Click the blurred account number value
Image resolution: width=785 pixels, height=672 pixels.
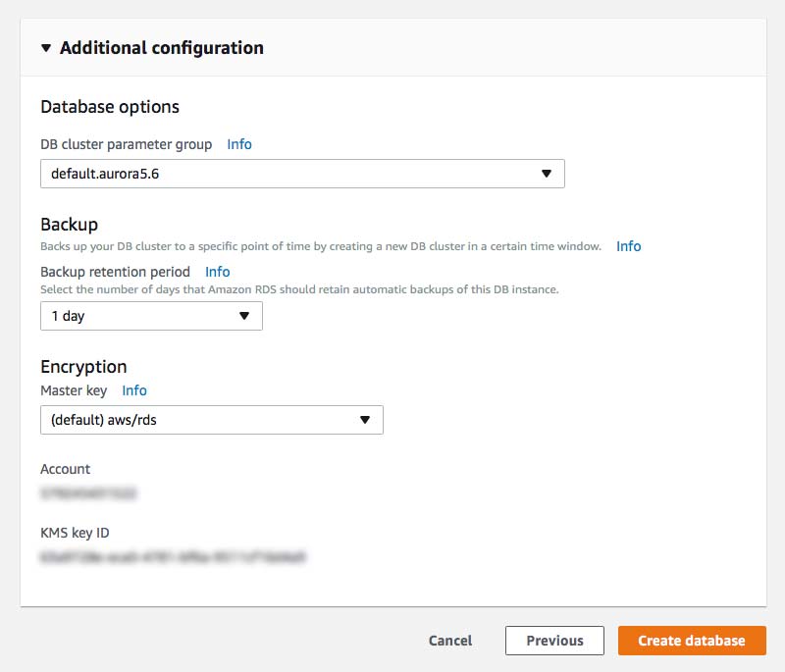pos(88,493)
